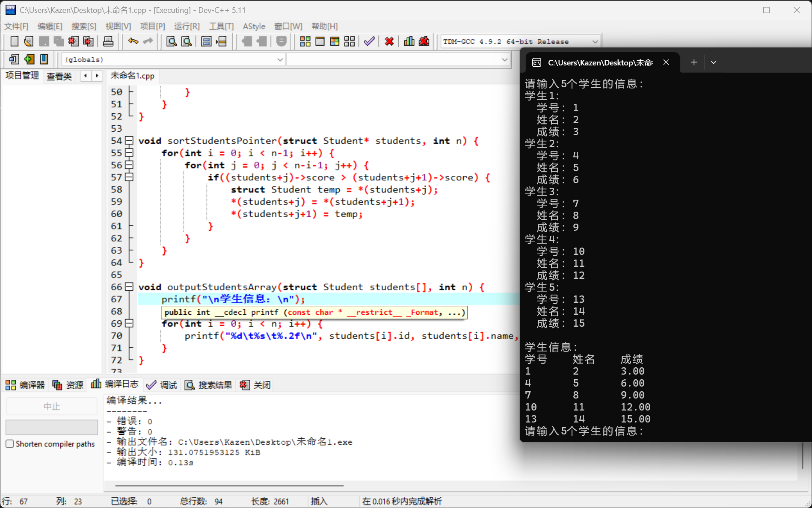812x508 pixels.
Task: Enable the Shorten compiler paths checkbox
Action: (10, 444)
